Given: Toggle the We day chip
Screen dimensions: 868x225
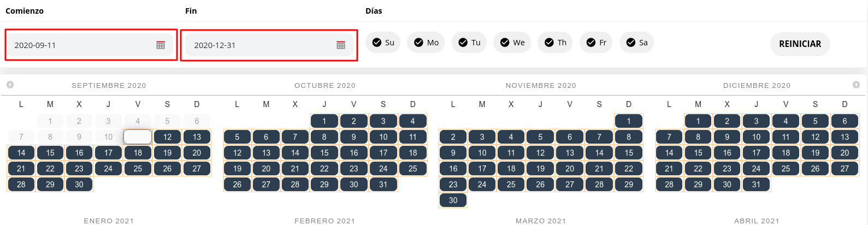Looking at the screenshot, I should [x=512, y=43].
